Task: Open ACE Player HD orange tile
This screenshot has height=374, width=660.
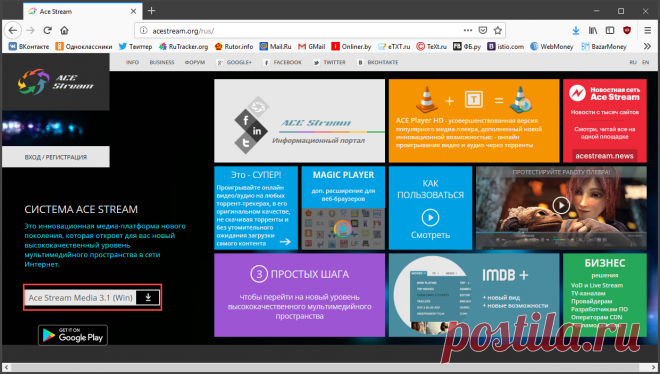Action: [474, 121]
